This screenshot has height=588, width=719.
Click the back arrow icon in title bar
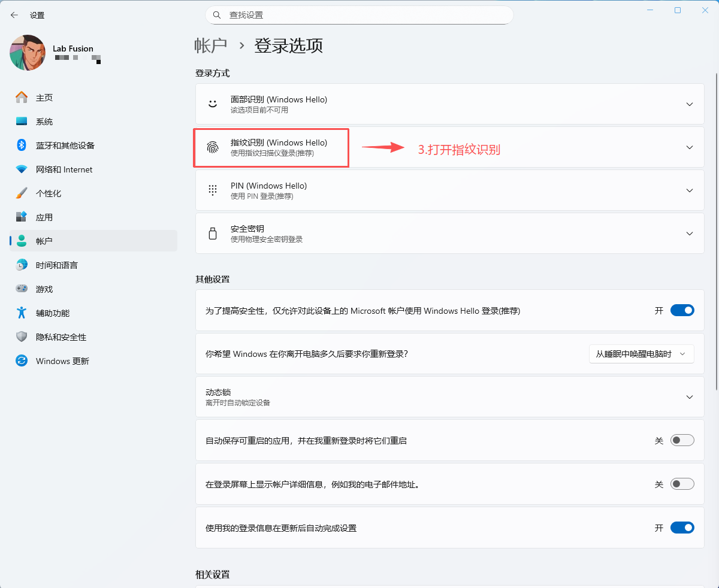pyautogui.click(x=14, y=15)
